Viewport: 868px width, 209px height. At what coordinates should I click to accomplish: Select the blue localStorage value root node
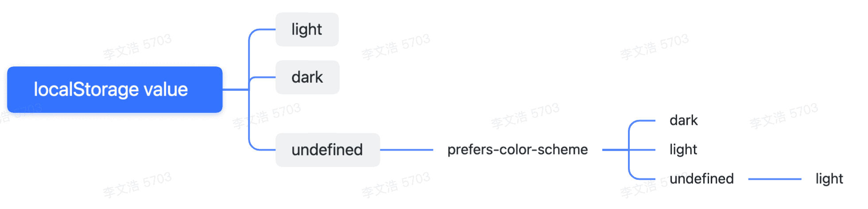(115, 89)
